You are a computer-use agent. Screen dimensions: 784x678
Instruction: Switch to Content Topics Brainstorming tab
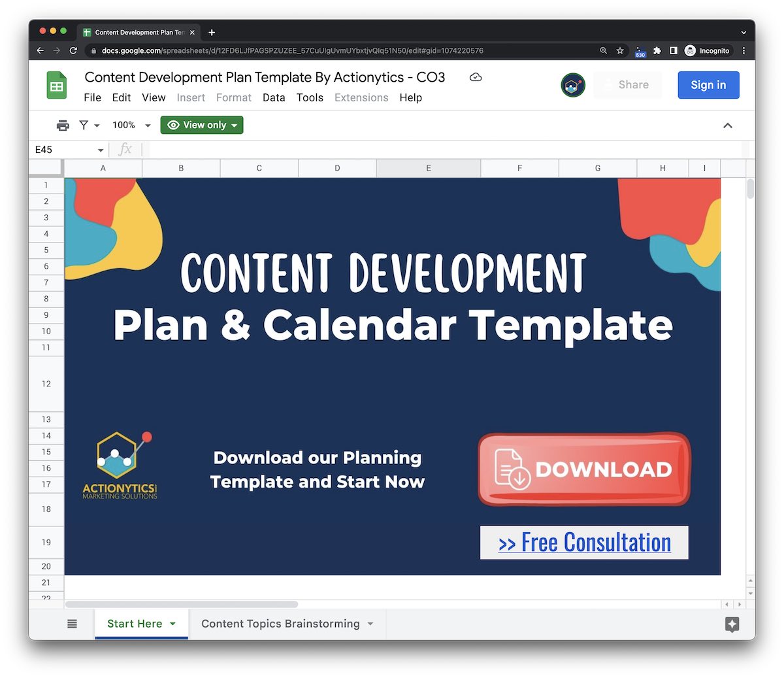tap(281, 624)
